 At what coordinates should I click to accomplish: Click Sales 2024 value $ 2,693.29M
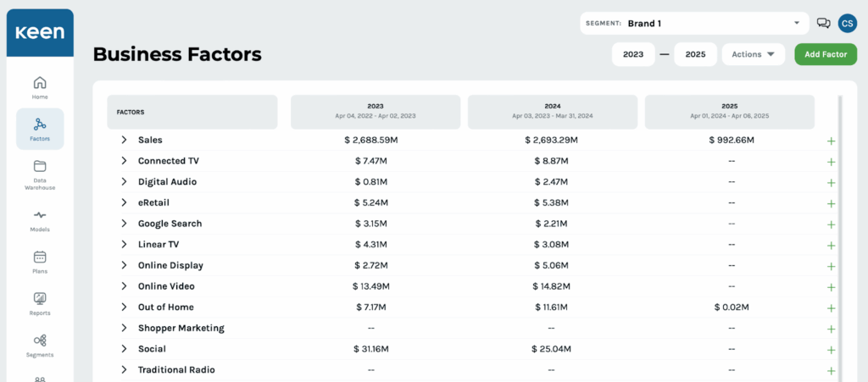pyautogui.click(x=551, y=140)
